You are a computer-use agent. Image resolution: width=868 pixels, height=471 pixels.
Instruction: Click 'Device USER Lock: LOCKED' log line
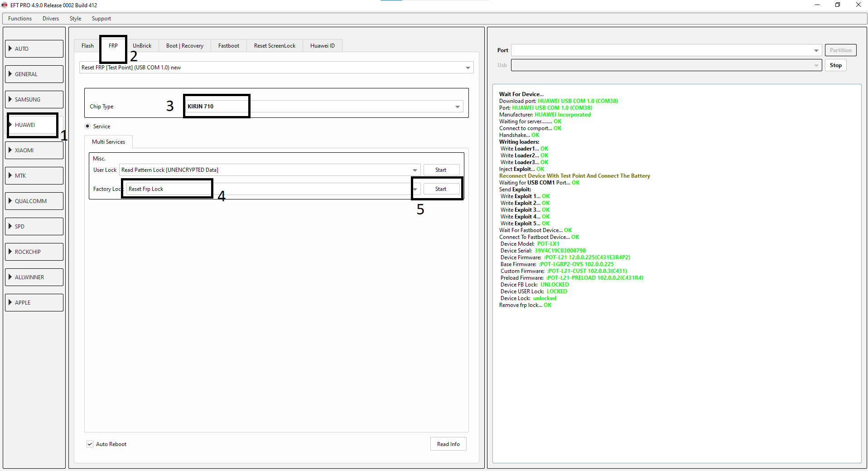coord(534,291)
